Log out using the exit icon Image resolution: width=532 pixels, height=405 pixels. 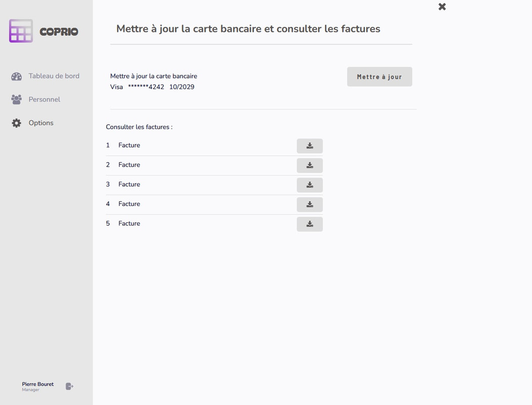[70, 386]
